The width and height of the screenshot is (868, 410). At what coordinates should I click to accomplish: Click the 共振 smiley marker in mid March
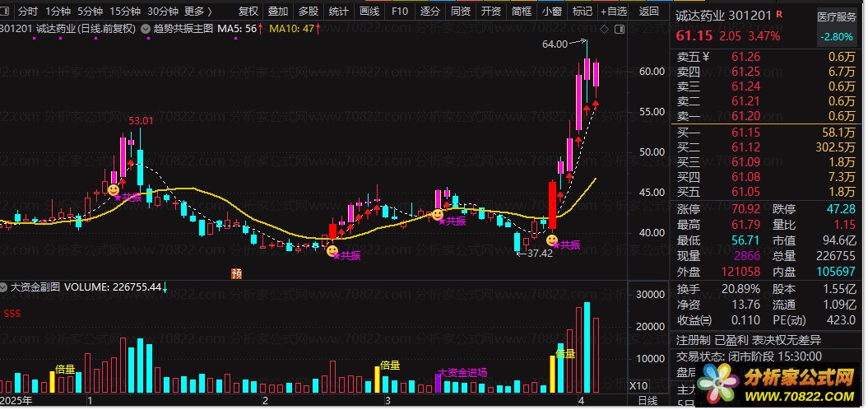pyautogui.click(x=438, y=214)
